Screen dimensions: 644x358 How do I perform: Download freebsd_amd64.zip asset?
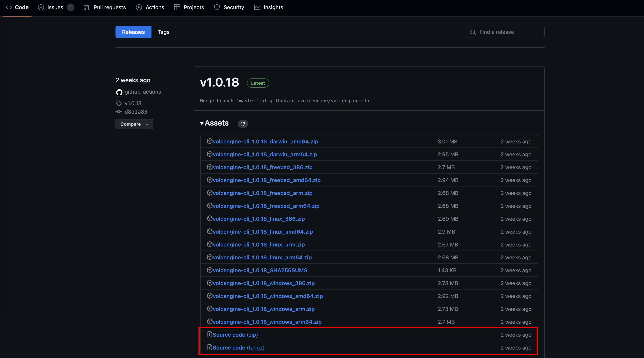(267, 180)
